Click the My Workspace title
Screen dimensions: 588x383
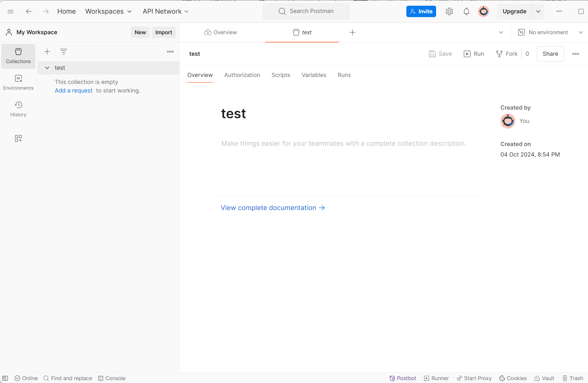pos(37,32)
